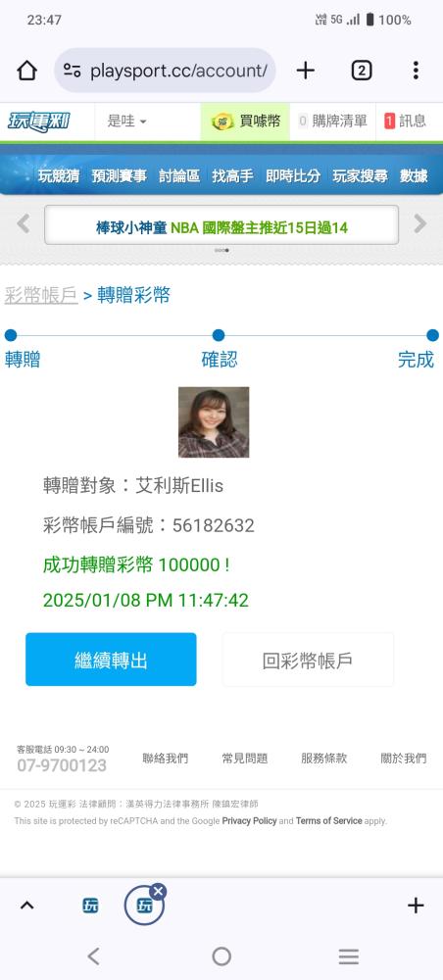
Task: Open the 彩幣帳戶 breadcrumb link
Action: point(41,295)
